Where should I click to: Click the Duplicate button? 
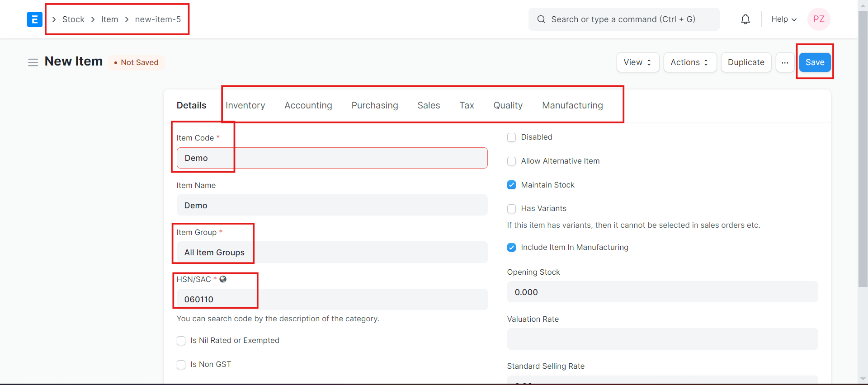click(x=746, y=62)
